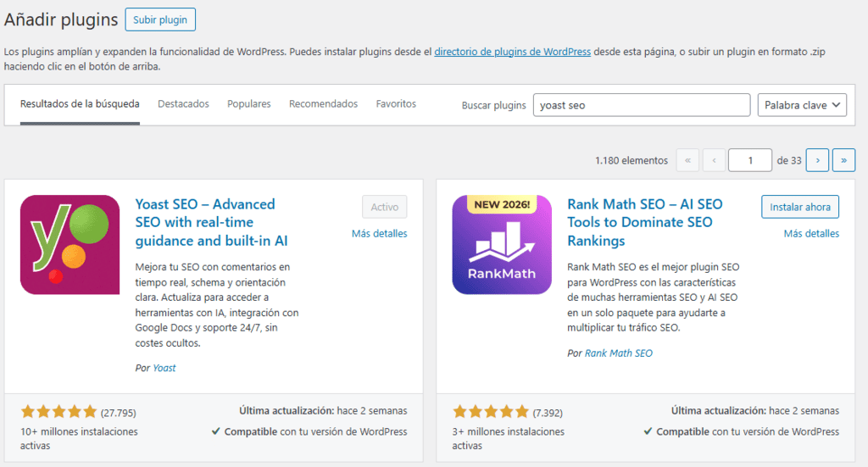Open the Palabra clave dropdown
This screenshot has width=868, height=467.
[802, 105]
